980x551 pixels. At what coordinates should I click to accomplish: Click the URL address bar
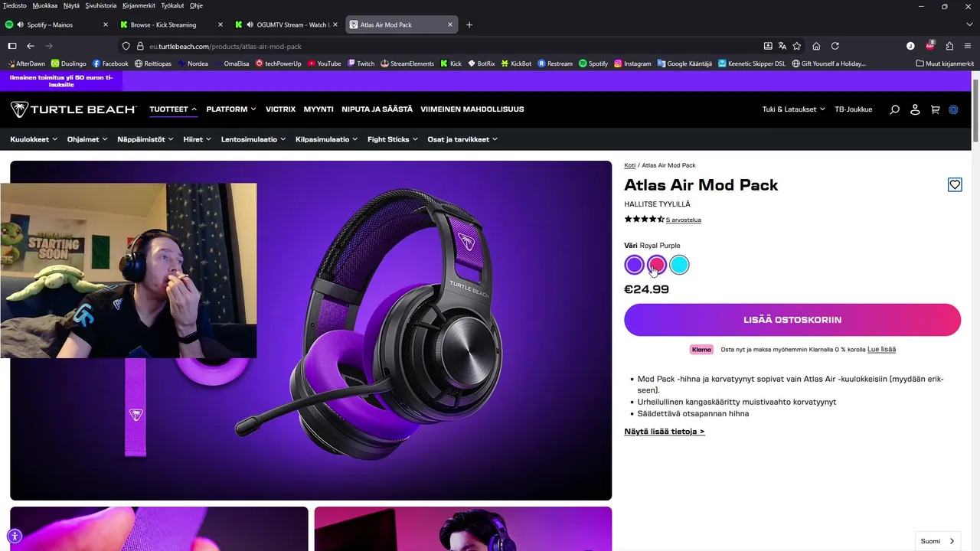click(452, 46)
